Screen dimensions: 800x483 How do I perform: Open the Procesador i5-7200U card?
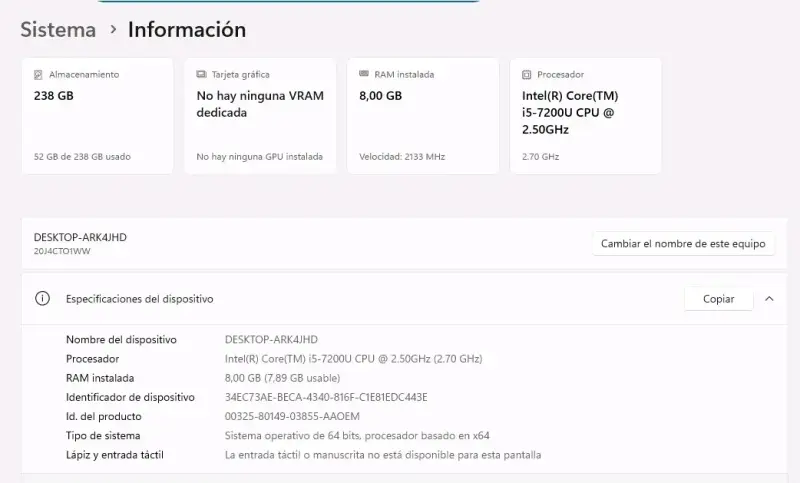(586, 116)
